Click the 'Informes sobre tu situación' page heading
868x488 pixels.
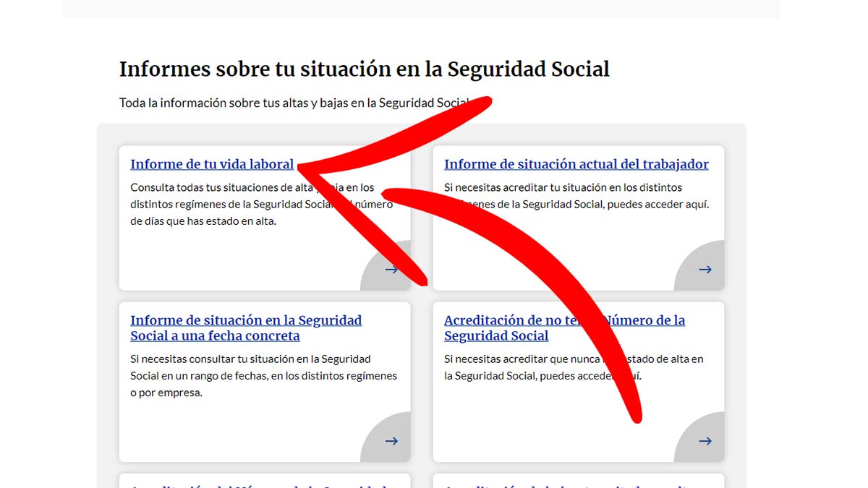364,69
